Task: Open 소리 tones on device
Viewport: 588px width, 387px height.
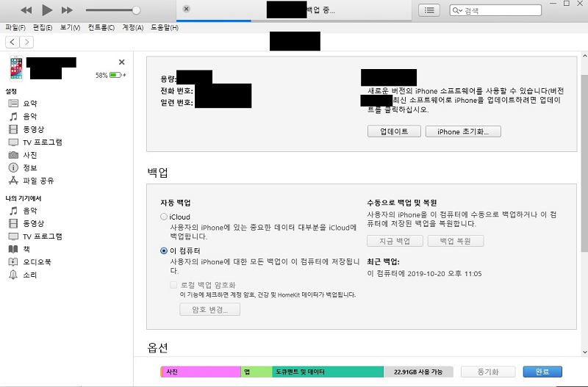Action: pyautogui.click(x=30, y=275)
